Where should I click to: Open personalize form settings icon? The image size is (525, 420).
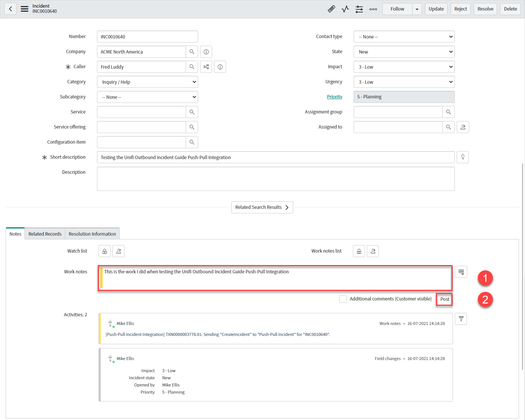tap(359, 9)
